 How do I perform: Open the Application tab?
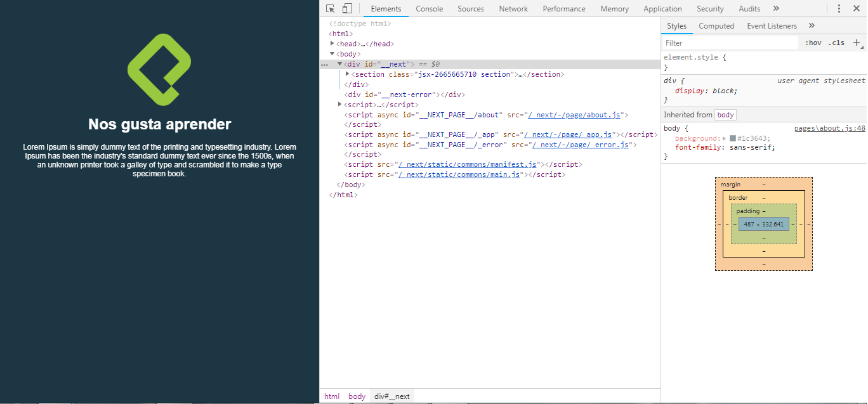662,9
